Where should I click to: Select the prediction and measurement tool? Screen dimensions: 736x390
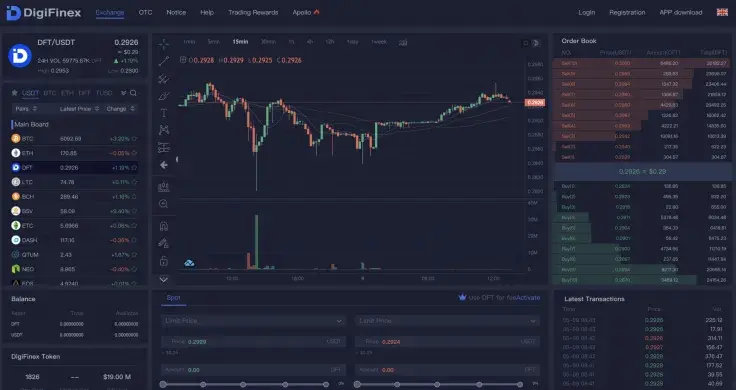(164, 147)
